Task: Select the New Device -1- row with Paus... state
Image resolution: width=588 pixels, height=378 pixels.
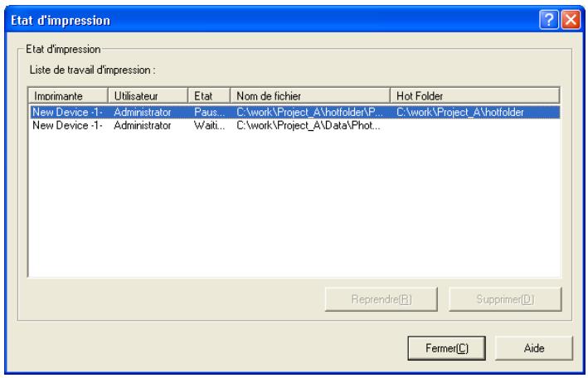Action: (294, 112)
